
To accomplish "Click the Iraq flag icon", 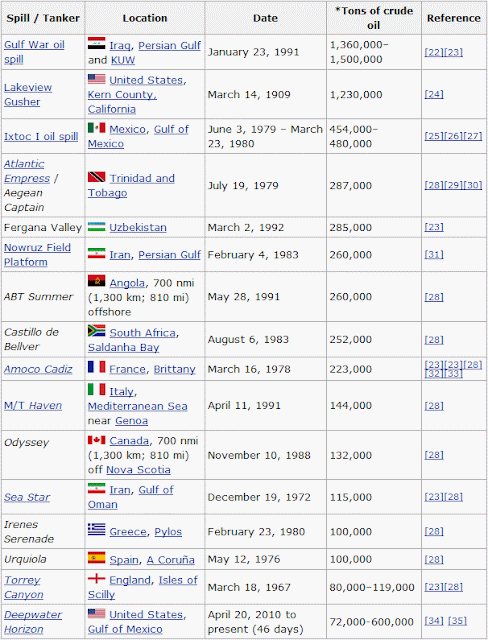I will click(96, 43).
